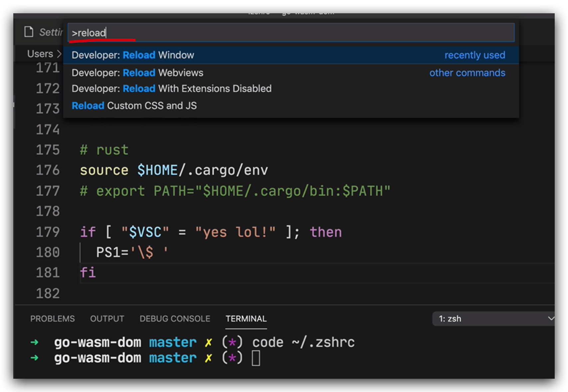Open the 1: zsh terminal dropdown
Image resolution: width=568 pixels, height=392 pixels.
click(x=493, y=319)
